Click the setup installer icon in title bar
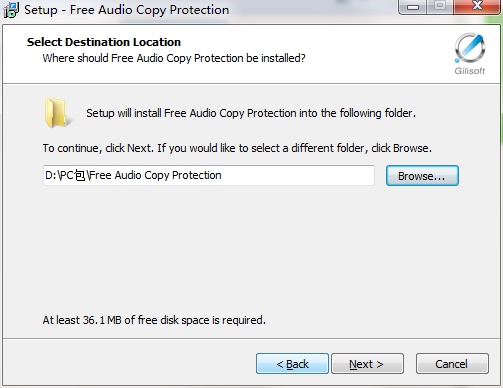Screen dimensions: 503x388 click(11, 10)
